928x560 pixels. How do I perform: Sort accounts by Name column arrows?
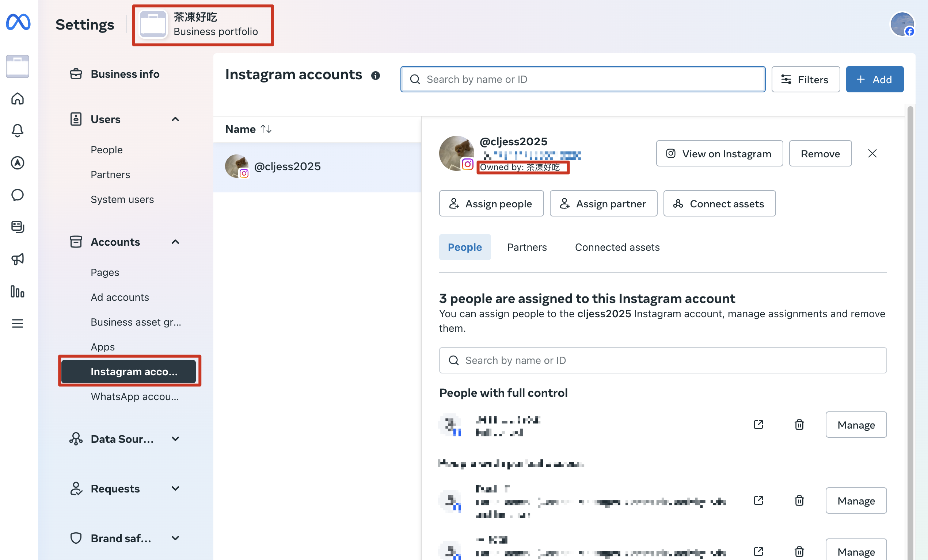point(266,129)
